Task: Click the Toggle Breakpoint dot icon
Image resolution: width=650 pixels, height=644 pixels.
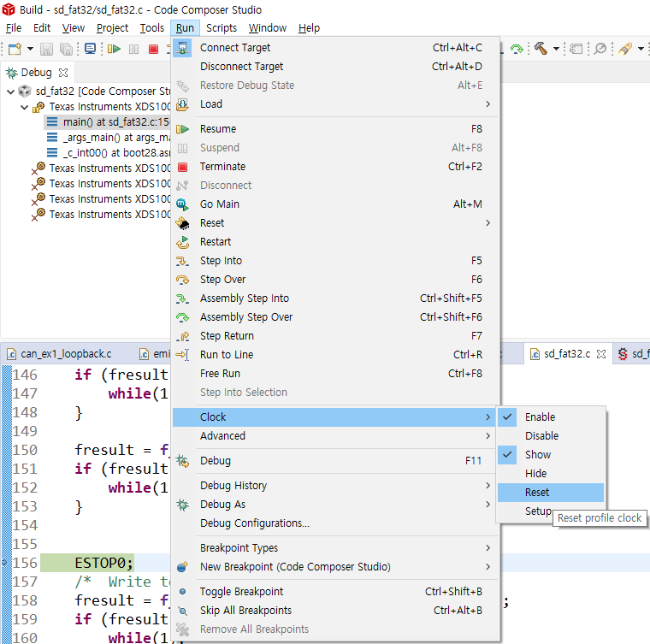Action: pos(182,592)
